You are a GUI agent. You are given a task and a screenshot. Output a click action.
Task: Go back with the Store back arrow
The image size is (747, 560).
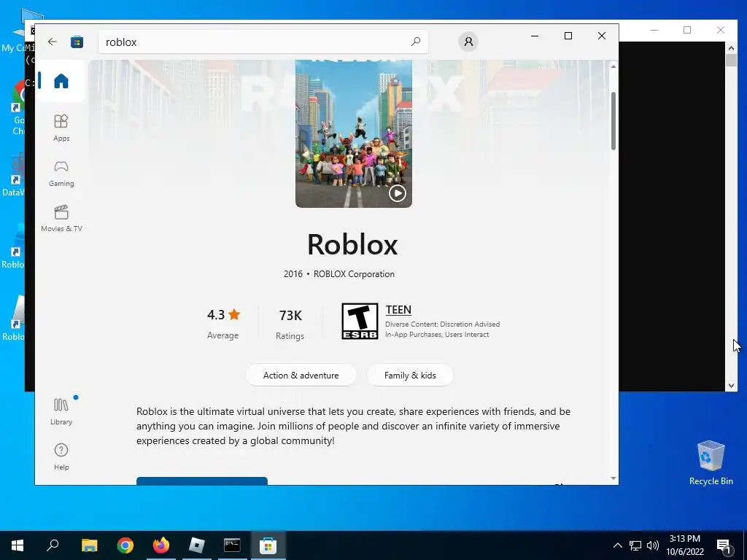tap(53, 42)
